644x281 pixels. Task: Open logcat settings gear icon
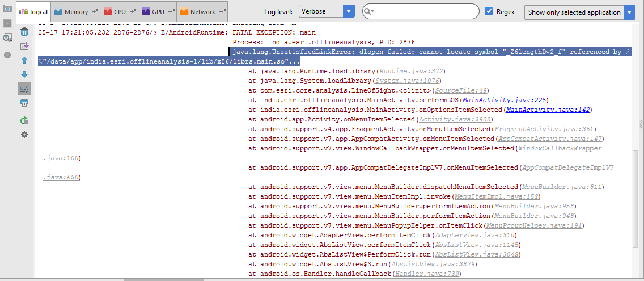24,135
